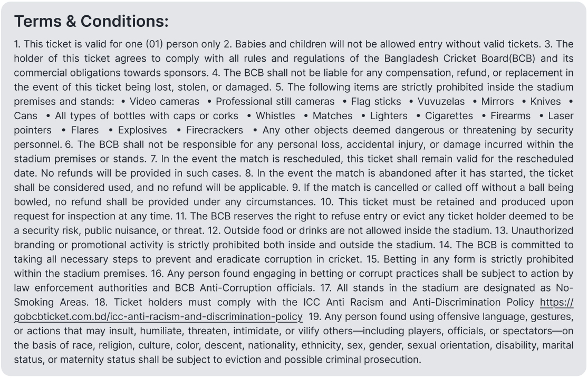588x378 pixels.
Task: Open the ICC anti-racism policy link
Action: point(158,317)
